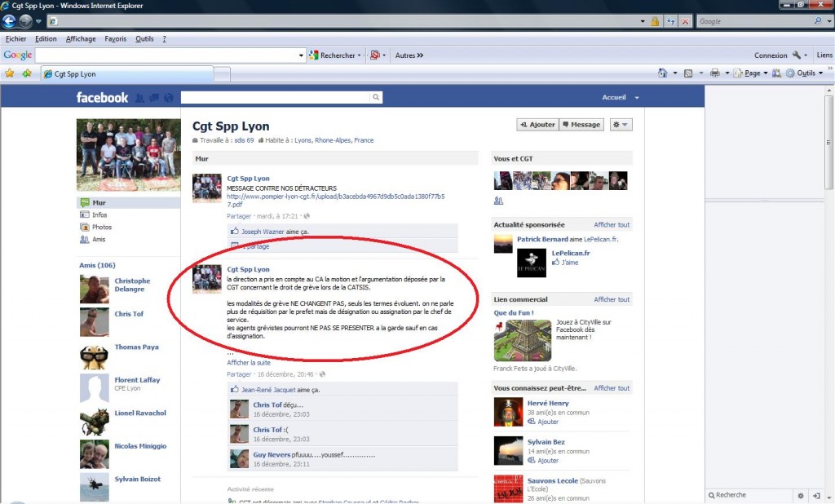Click the Facebook notifications globe icon

[168, 98]
